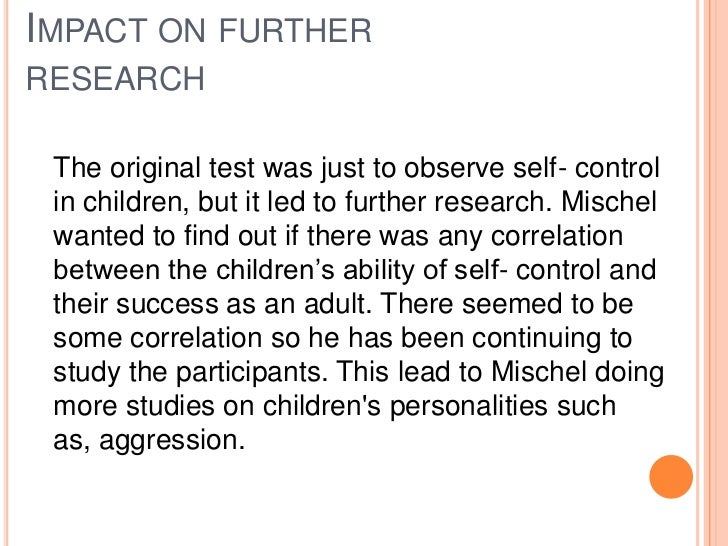Click the word 'correlation' in third line
728x546 pixels.
(557, 236)
